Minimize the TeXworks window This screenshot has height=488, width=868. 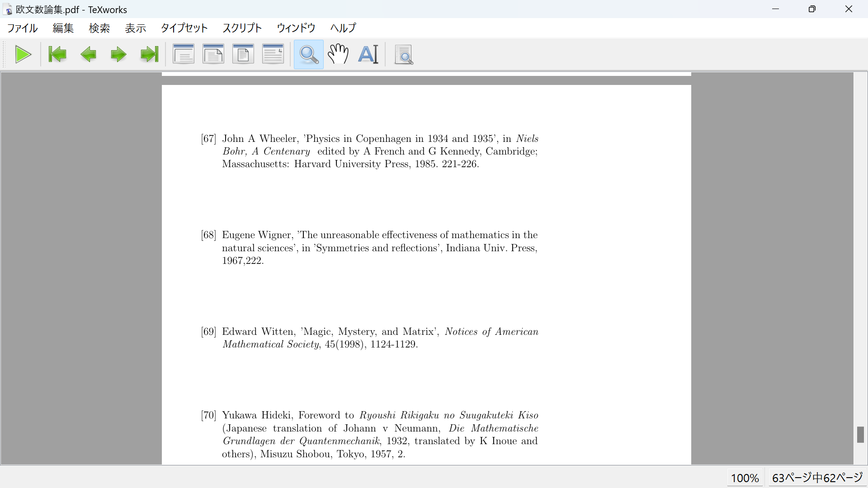tap(776, 9)
